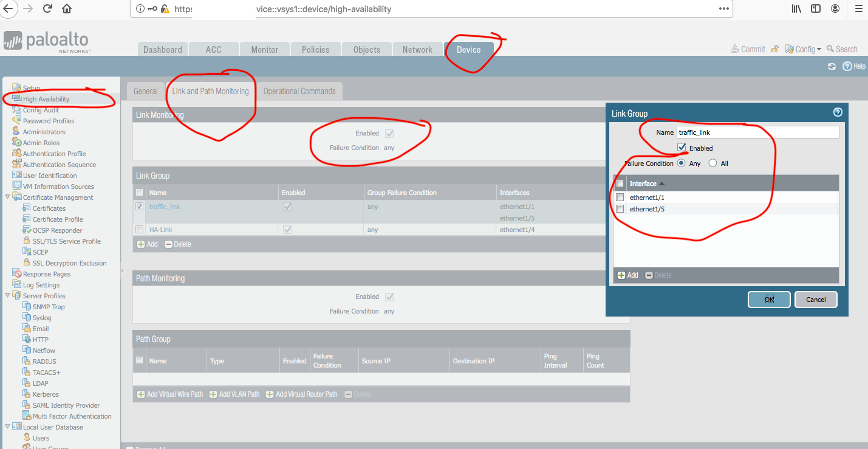
Task: Click the refresh icon beside Help
Action: (x=832, y=66)
